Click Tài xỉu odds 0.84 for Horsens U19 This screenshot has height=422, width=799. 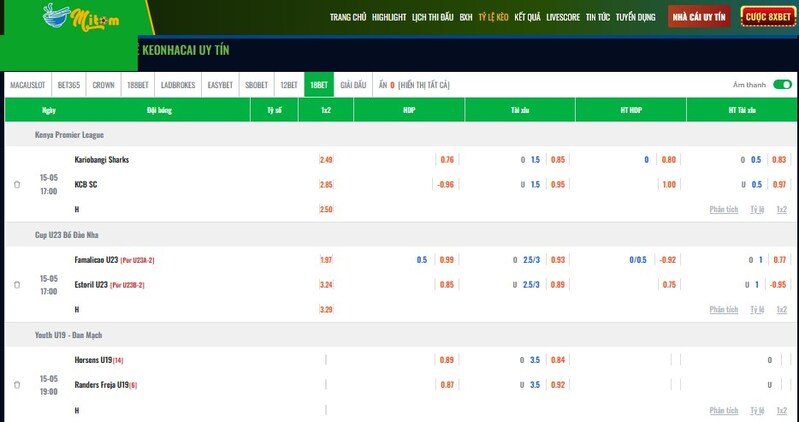pyautogui.click(x=558, y=360)
